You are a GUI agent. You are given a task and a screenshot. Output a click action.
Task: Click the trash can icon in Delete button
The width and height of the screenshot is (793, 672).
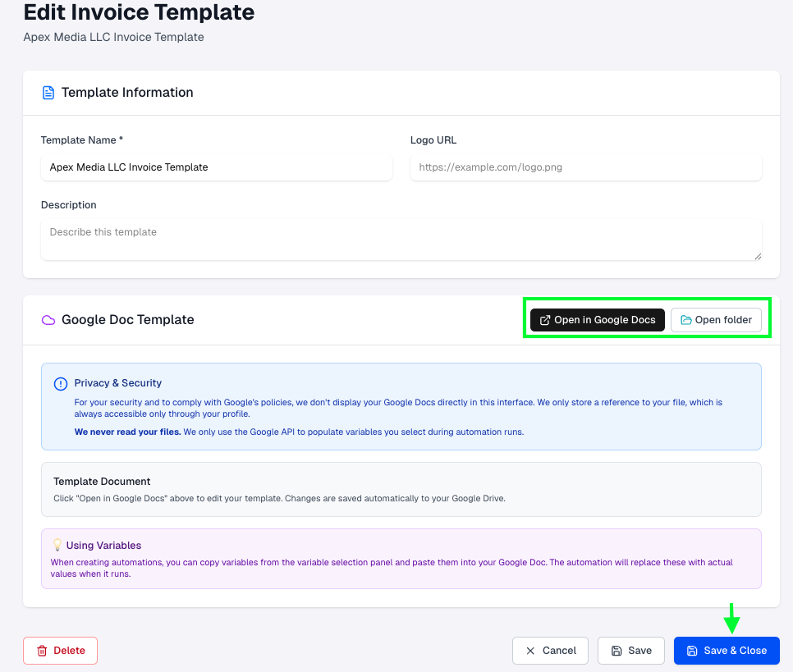pyautogui.click(x=42, y=651)
